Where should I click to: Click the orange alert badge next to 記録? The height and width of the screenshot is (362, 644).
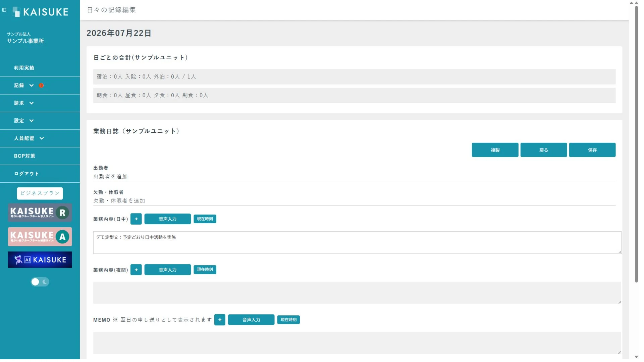[41, 85]
